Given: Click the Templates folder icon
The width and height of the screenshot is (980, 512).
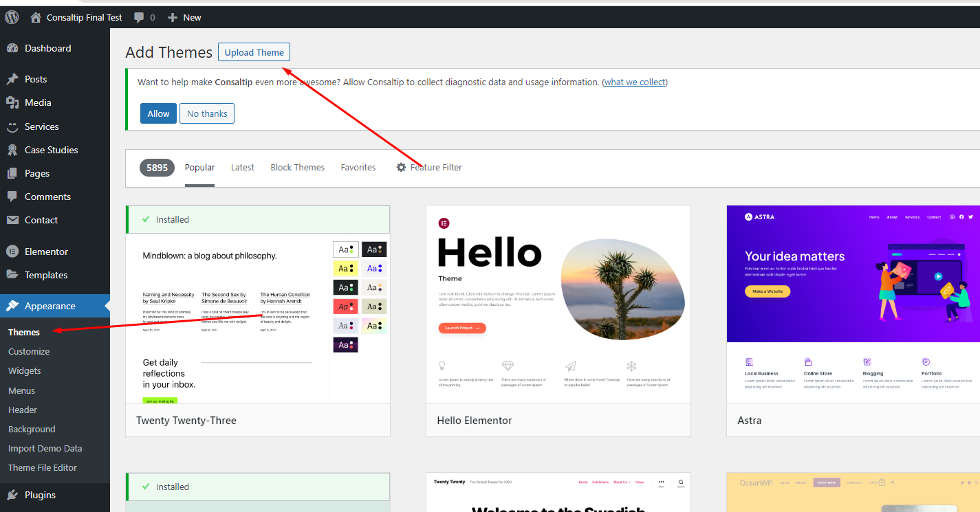Looking at the screenshot, I should pyautogui.click(x=12, y=275).
